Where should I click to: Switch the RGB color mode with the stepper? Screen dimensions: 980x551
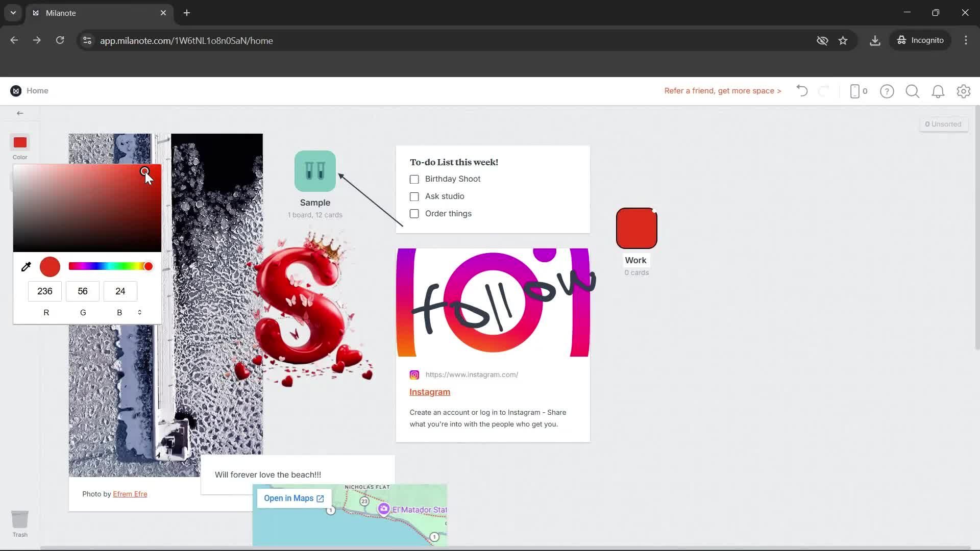point(139,312)
